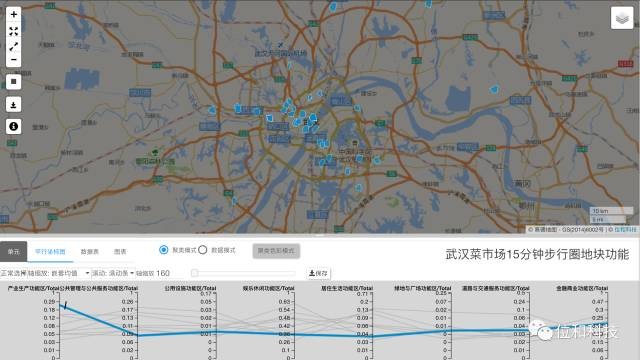Click the diagonal expand arrow icon
Viewport: 640px width, 360px height.
[13, 46]
